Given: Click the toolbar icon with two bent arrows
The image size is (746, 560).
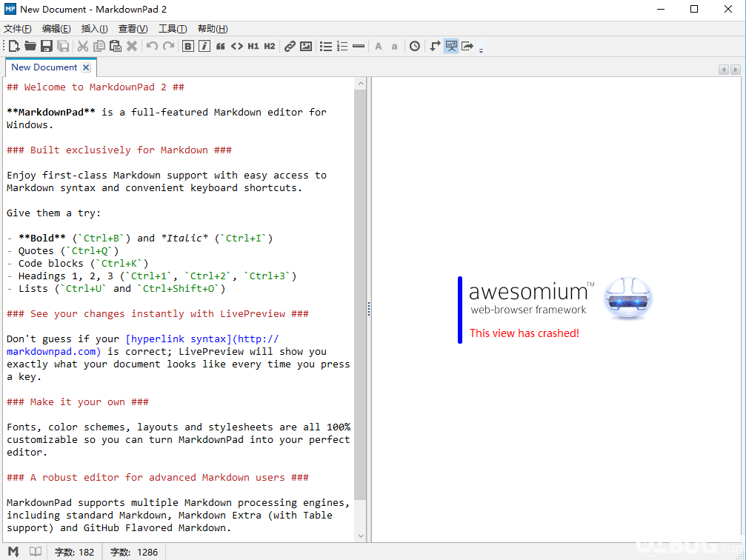Looking at the screenshot, I should (x=435, y=46).
